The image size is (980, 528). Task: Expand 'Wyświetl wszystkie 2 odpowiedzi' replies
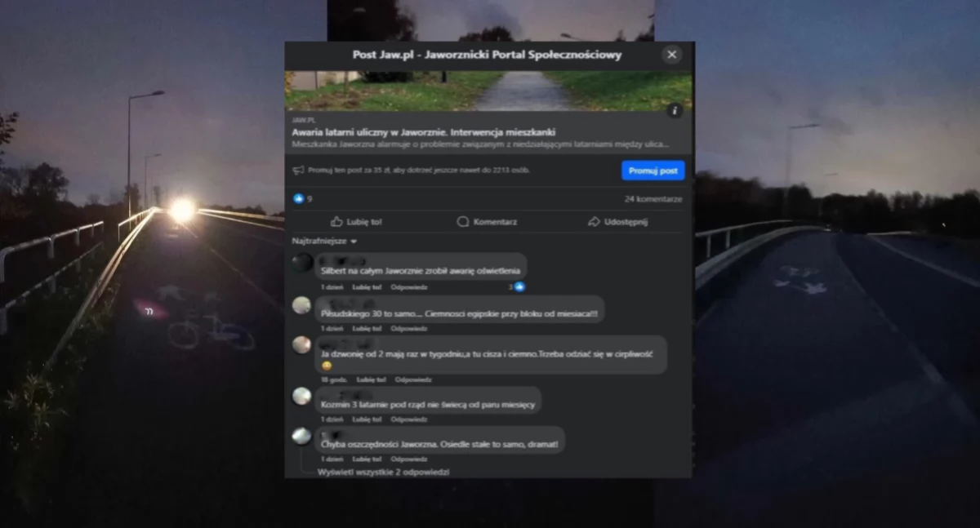click(383, 472)
